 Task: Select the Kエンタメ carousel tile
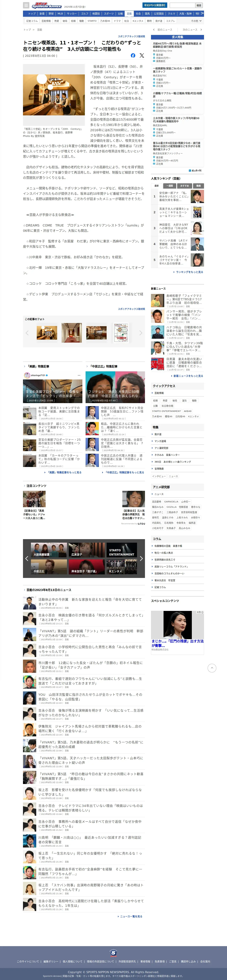(x=122, y=567)
